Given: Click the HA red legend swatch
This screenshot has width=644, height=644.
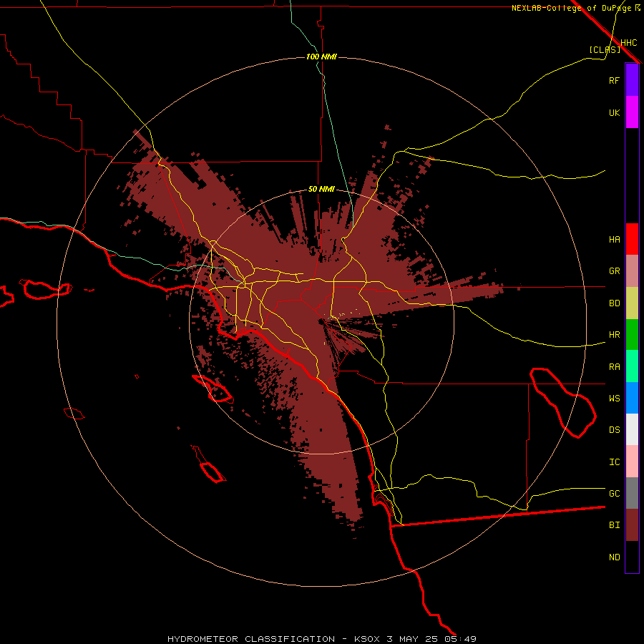Looking at the screenshot, I should 632,239.
